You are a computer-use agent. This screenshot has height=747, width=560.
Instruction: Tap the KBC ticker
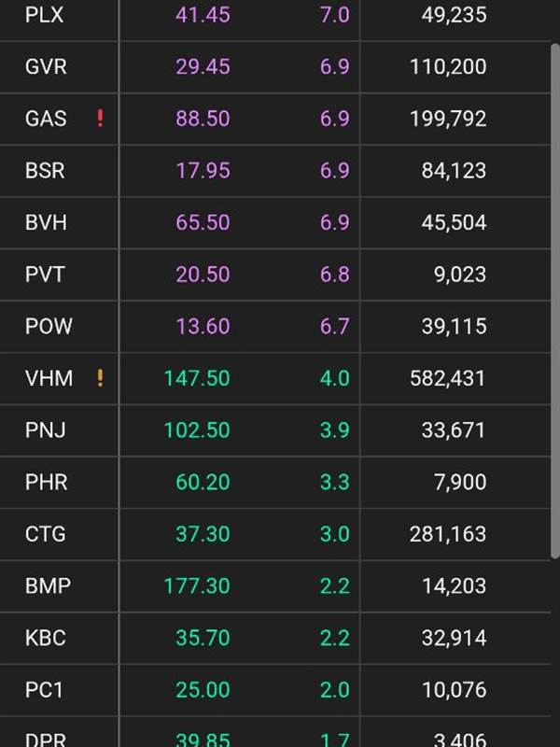(46, 639)
